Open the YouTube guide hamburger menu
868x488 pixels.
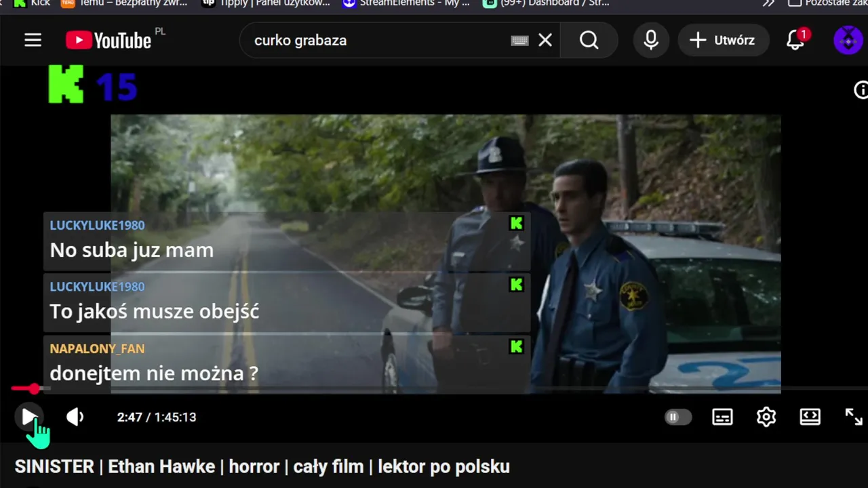33,41
